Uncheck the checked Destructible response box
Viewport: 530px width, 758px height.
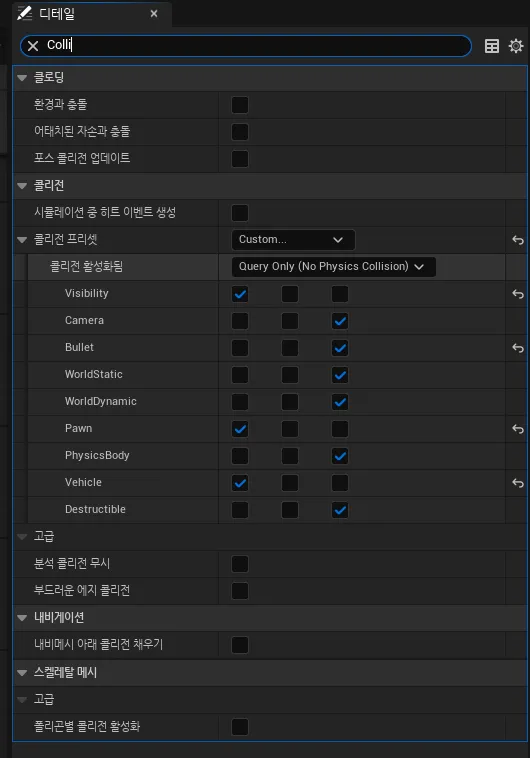340,510
